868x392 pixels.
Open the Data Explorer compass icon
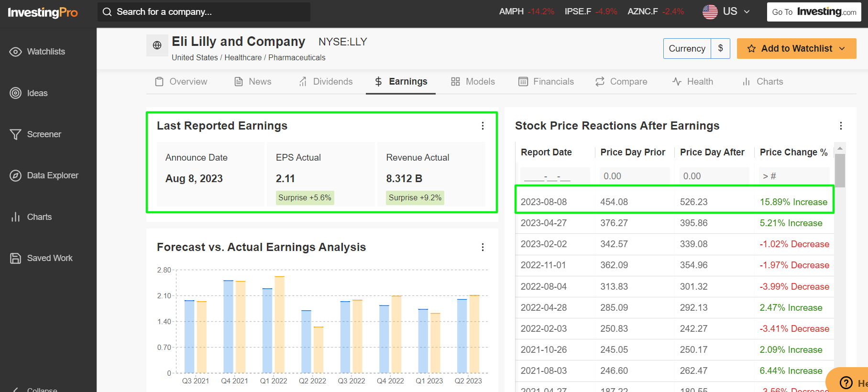pyautogui.click(x=15, y=175)
